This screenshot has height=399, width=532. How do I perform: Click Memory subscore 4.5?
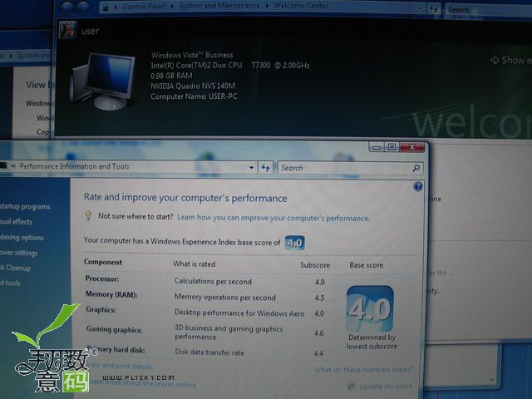(x=319, y=298)
